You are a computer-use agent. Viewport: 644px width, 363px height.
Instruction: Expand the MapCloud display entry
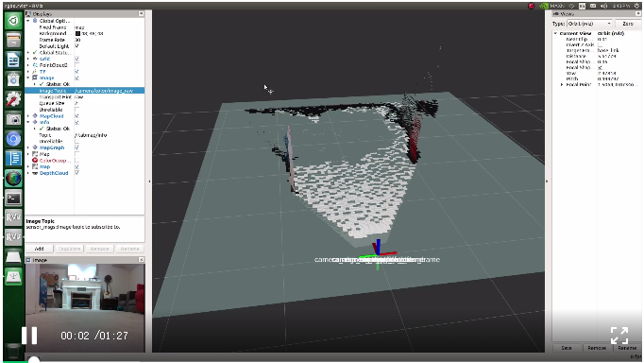[x=28, y=116]
